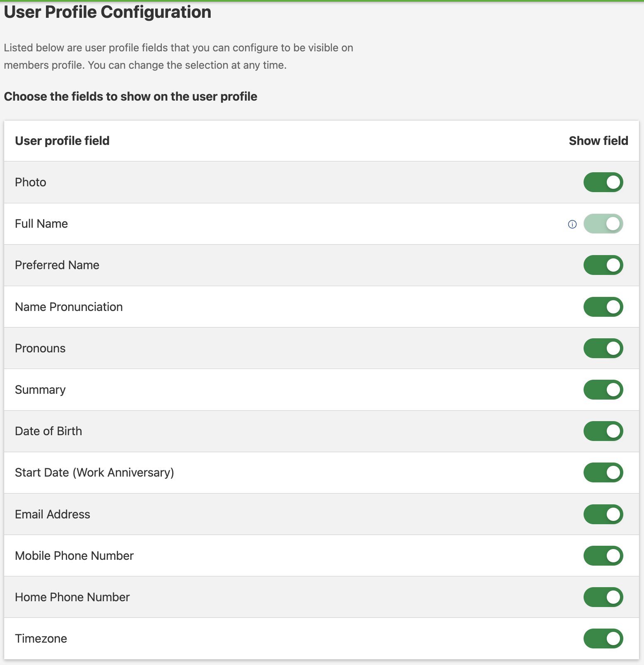The image size is (644, 665).
Task: Click the Show field column header
Action: pos(598,141)
